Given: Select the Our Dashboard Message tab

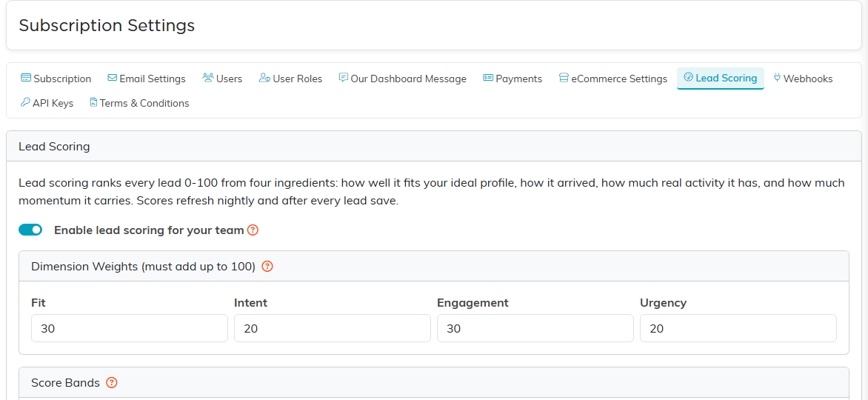Looking at the screenshot, I should pyautogui.click(x=402, y=79).
